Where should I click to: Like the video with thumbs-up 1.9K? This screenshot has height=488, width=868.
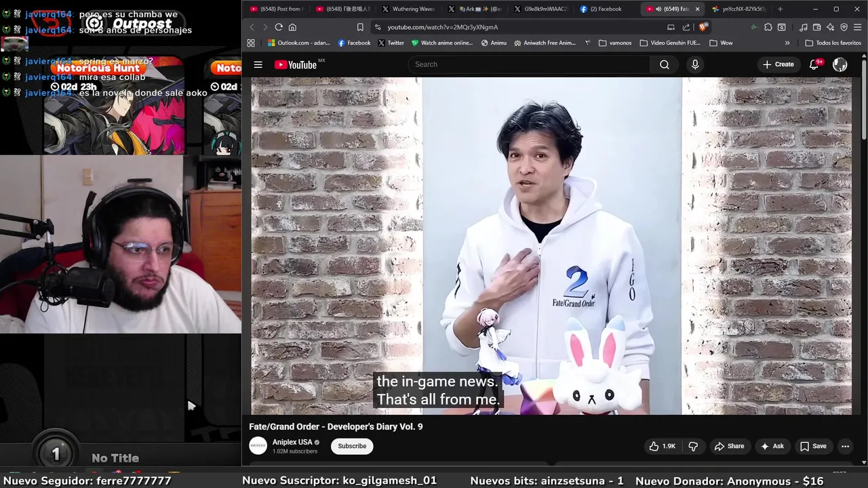(x=662, y=446)
